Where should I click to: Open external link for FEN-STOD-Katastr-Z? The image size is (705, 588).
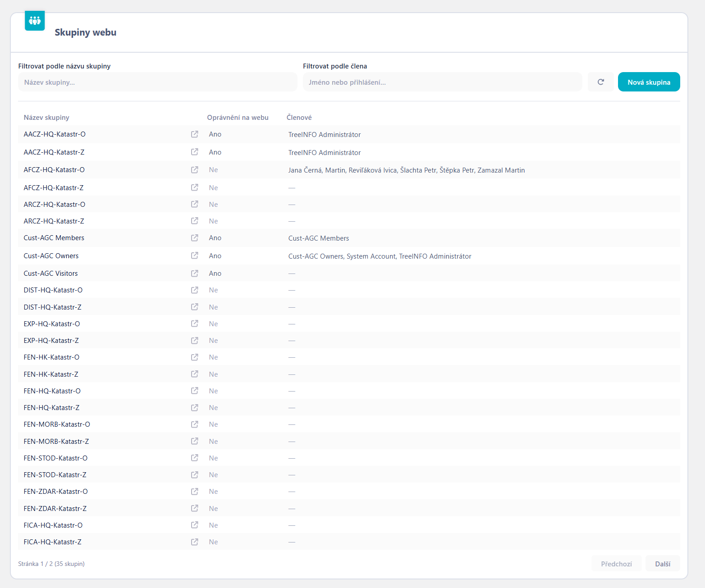point(195,475)
